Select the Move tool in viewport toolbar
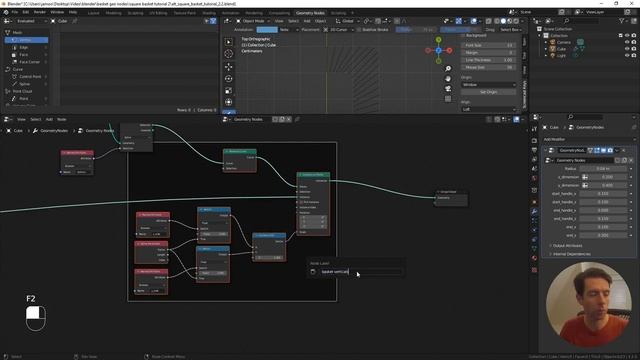The image size is (640, 360). (x=229, y=67)
